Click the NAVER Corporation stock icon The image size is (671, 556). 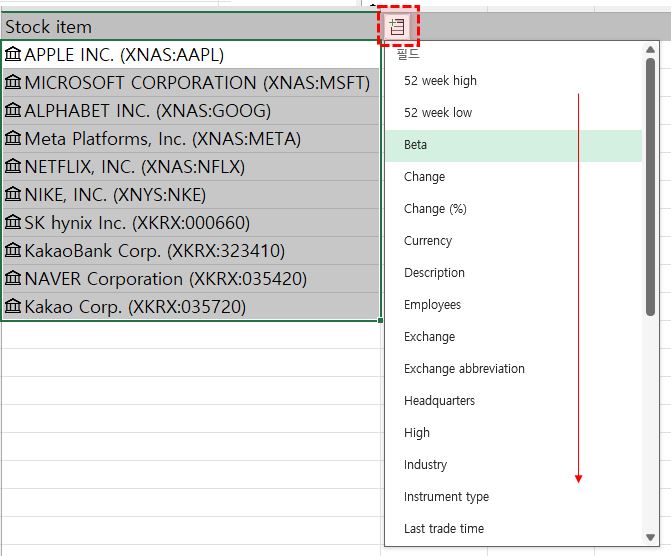[x=13, y=278]
